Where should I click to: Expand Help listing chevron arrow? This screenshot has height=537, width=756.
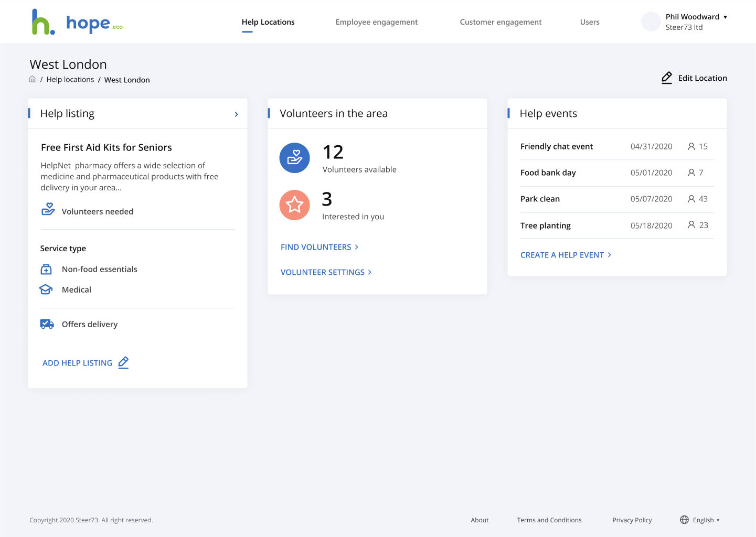point(237,114)
